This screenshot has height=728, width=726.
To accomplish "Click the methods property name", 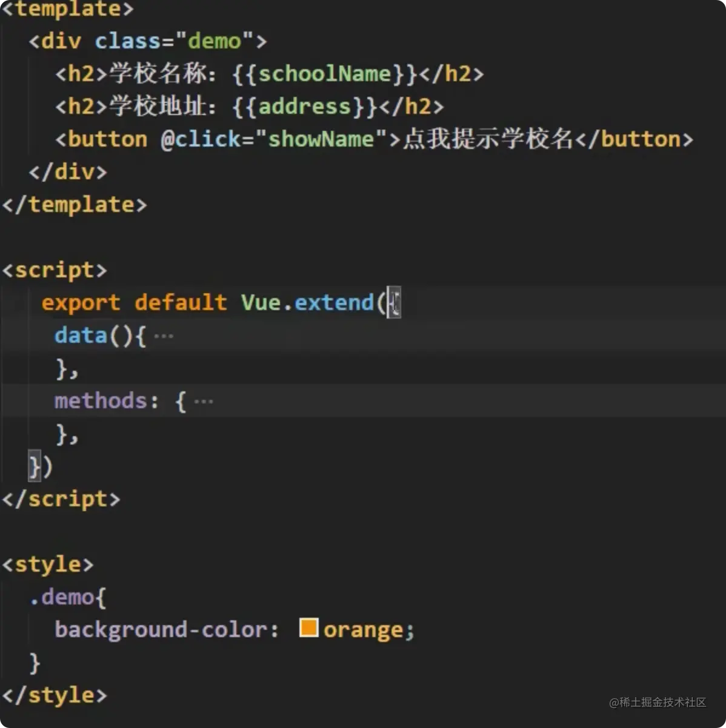I will pos(101,401).
